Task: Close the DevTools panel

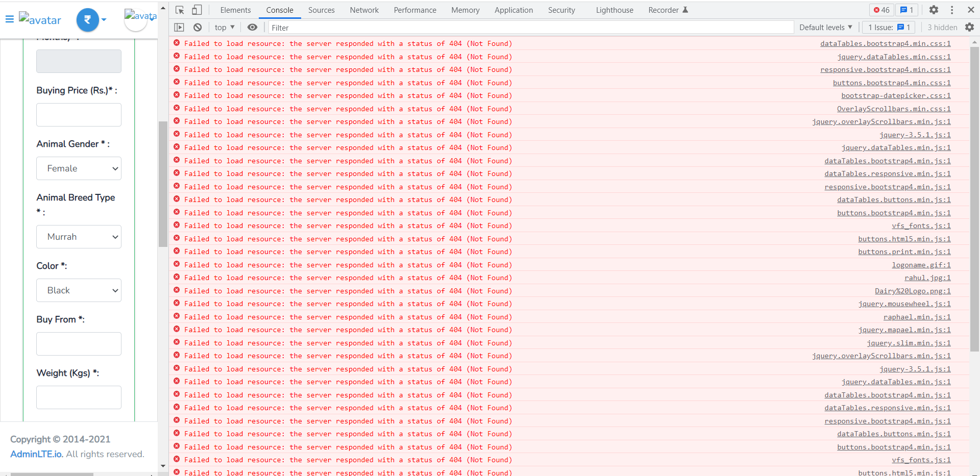Action: (x=971, y=10)
